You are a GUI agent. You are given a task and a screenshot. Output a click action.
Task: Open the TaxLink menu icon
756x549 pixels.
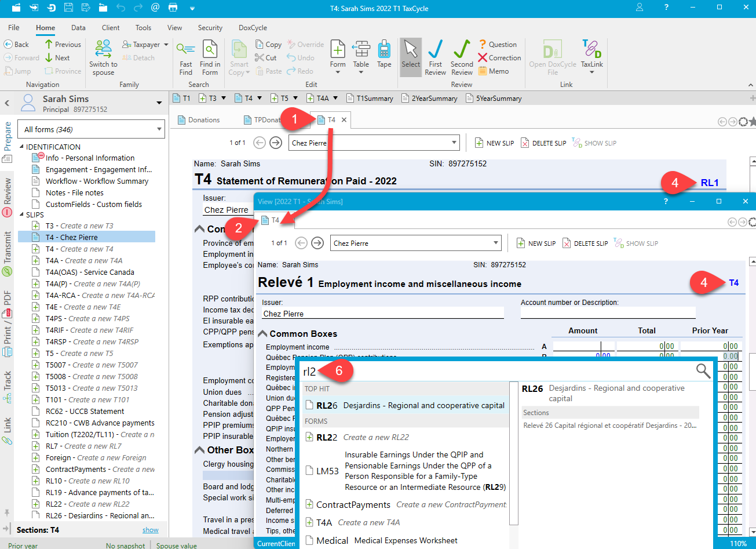click(x=591, y=50)
